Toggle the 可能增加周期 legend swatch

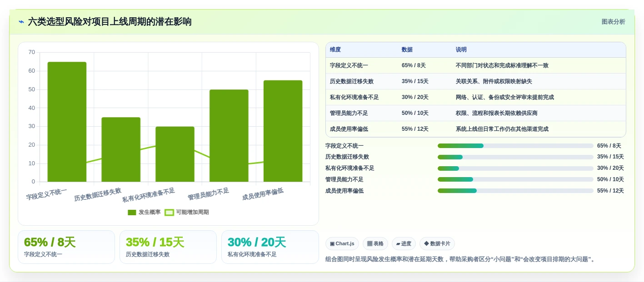(x=169, y=212)
